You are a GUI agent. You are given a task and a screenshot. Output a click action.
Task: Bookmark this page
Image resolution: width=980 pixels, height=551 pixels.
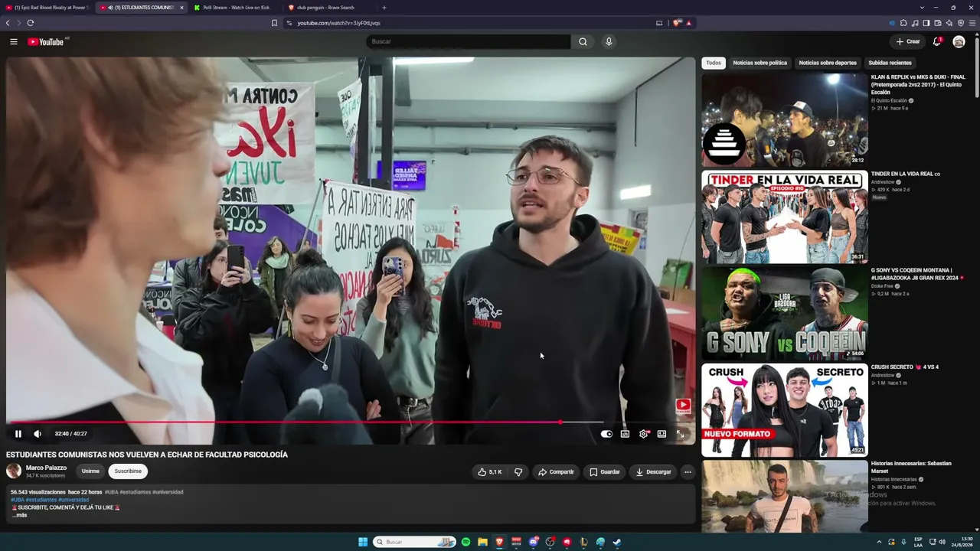point(274,23)
